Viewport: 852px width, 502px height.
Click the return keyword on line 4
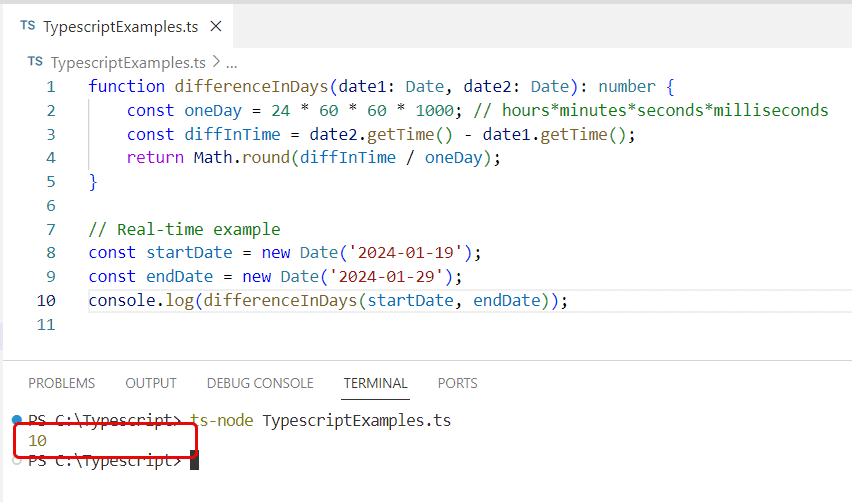click(x=155, y=158)
